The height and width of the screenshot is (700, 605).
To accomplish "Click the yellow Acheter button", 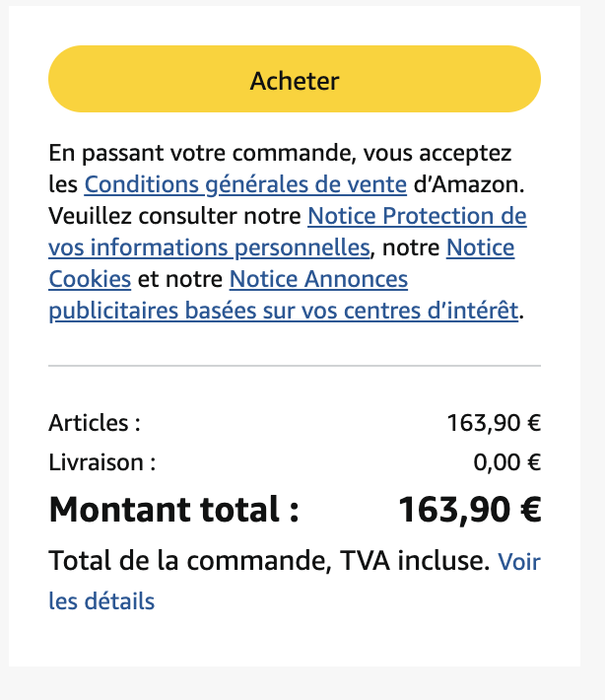I will click(295, 79).
